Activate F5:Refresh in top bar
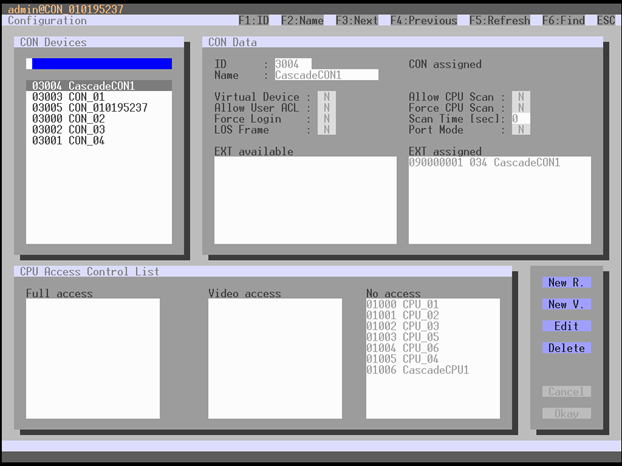Viewport: 622px width, 466px height. (499, 20)
